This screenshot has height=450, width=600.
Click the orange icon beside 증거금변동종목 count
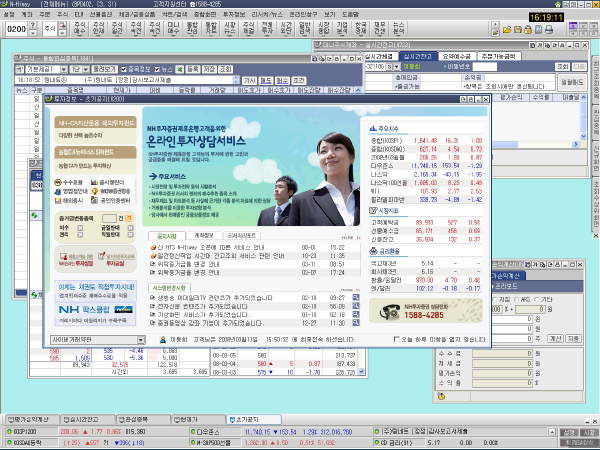tap(129, 218)
